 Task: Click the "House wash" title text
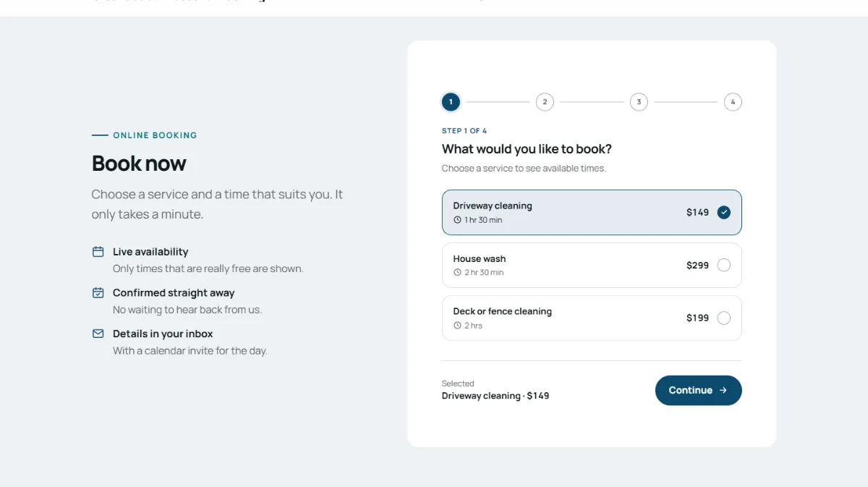click(480, 258)
